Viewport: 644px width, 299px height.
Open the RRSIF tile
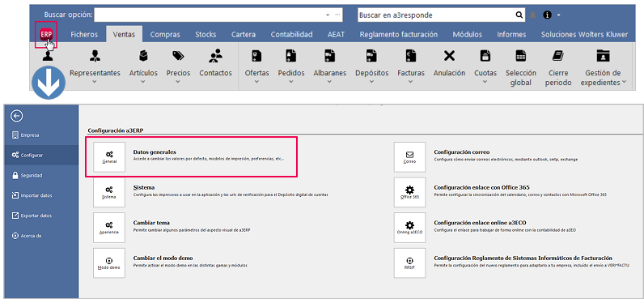(409, 263)
